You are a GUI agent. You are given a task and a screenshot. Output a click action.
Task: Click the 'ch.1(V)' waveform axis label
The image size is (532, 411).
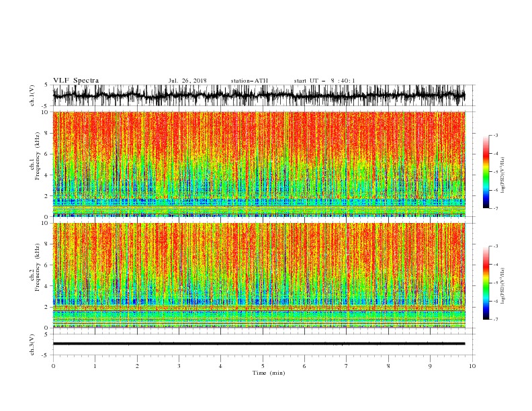tap(32, 95)
